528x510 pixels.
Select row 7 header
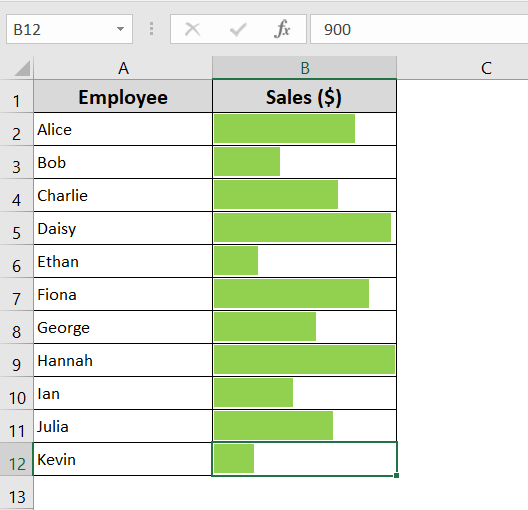click(16, 294)
